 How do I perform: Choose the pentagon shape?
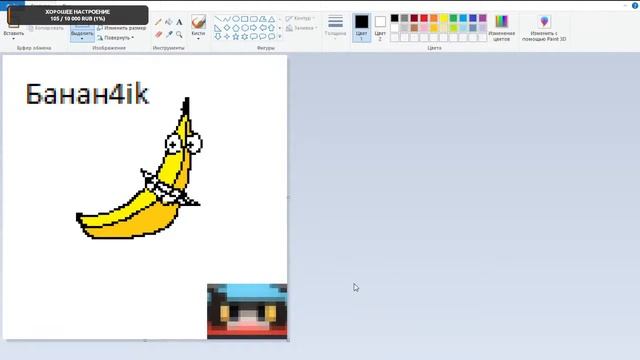[236, 28]
